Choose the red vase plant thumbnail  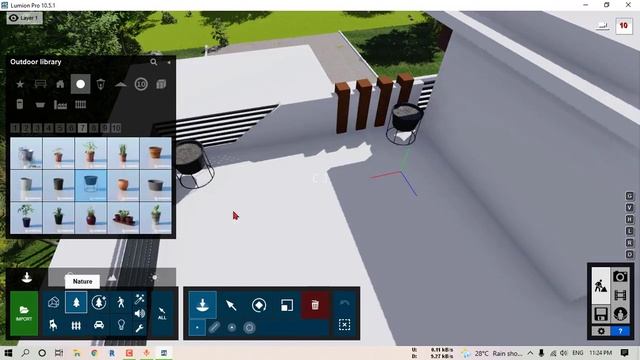point(91,218)
